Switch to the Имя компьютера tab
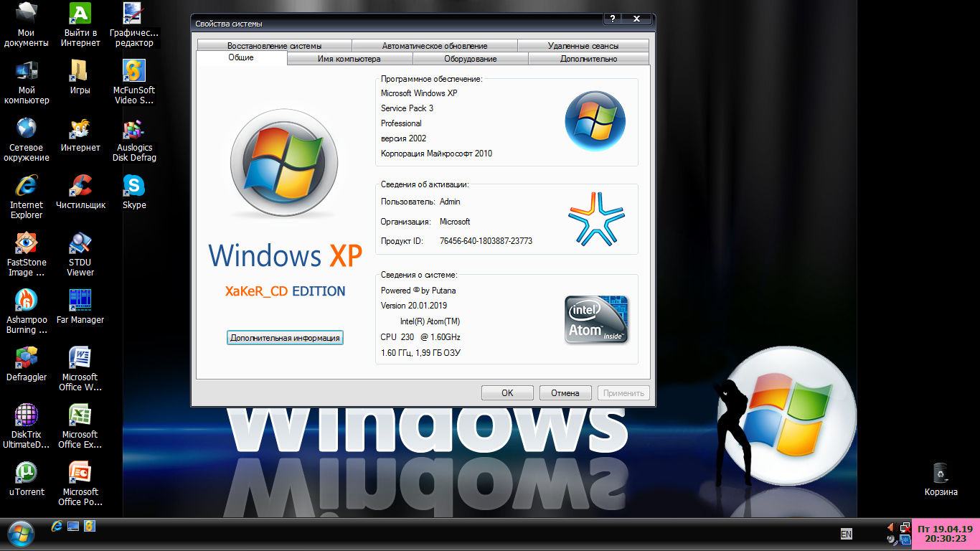The image size is (980, 551). [349, 59]
